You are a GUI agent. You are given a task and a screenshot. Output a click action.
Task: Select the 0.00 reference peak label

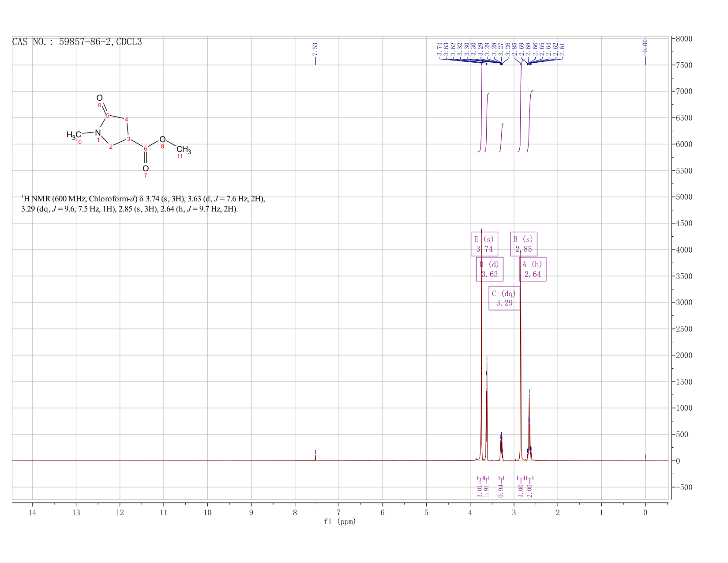[645, 46]
